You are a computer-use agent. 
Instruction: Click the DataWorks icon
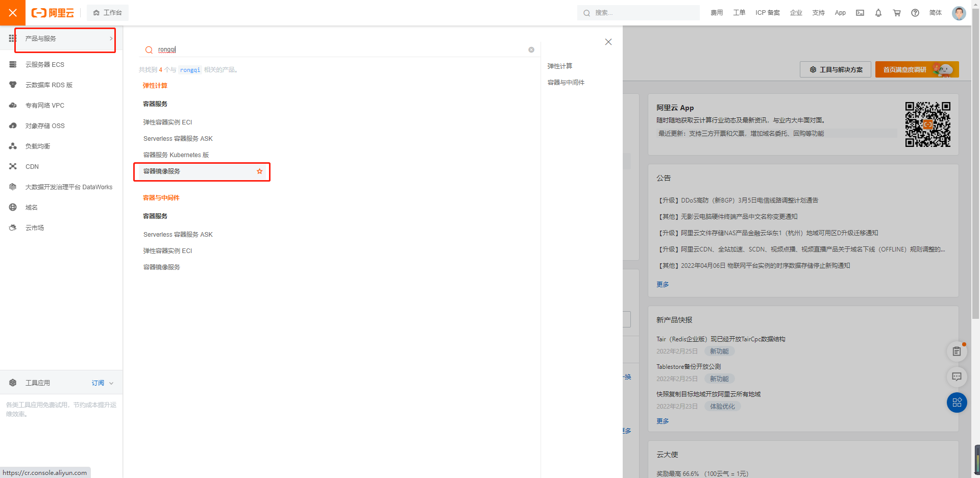[13, 187]
